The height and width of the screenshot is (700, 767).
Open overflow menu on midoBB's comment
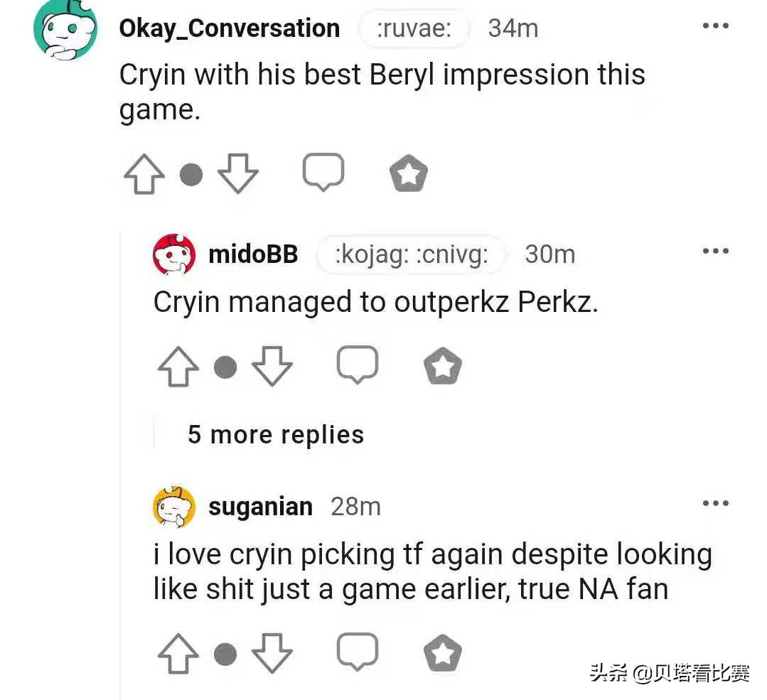(x=717, y=250)
